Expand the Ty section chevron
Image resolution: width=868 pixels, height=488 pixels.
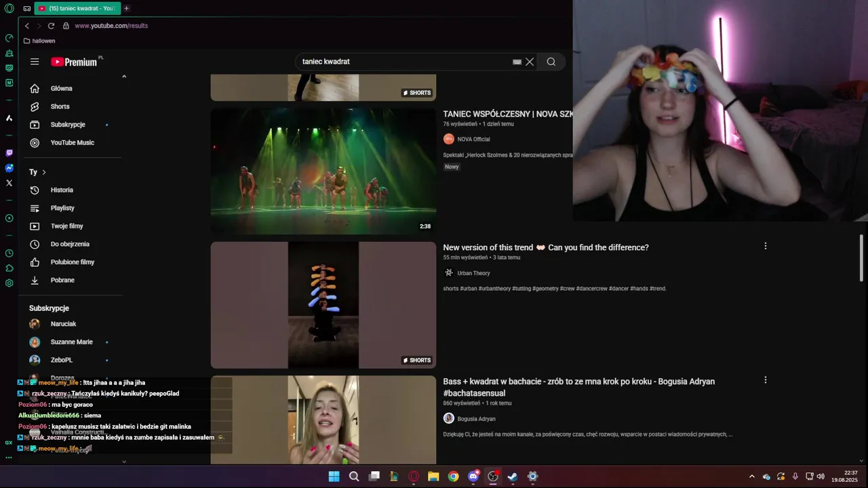tap(44, 172)
